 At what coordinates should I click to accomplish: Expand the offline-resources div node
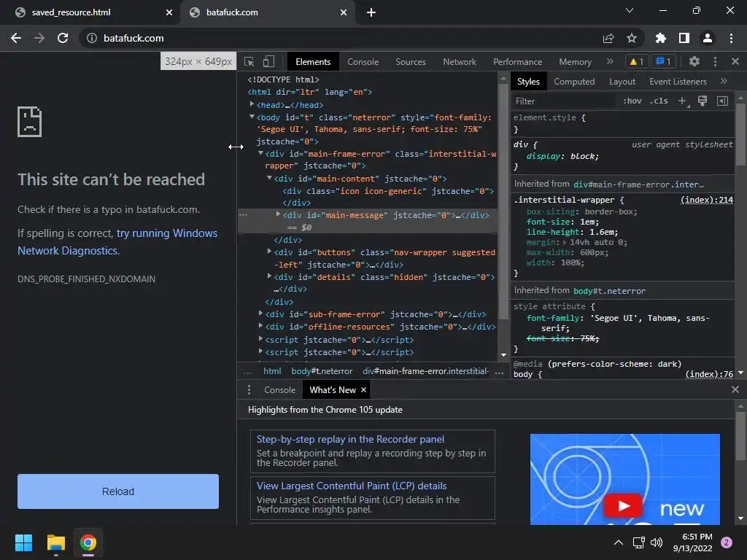[x=260, y=326]
